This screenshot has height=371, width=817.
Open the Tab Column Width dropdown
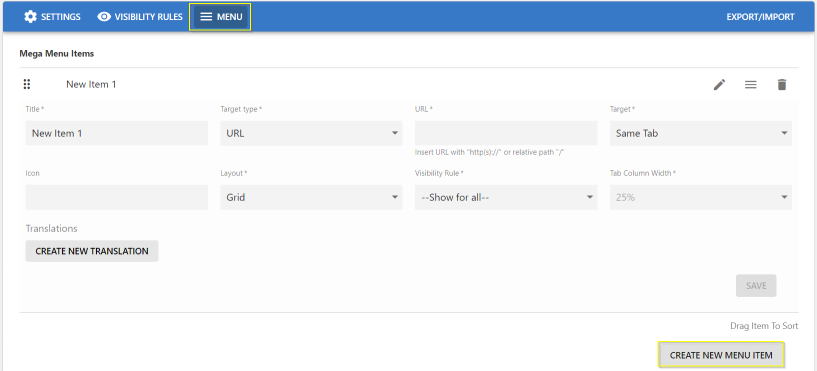tap(701, 197)
